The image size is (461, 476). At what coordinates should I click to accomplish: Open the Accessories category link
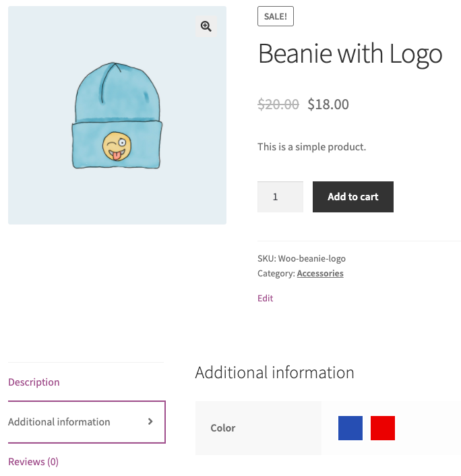(320, 274)
